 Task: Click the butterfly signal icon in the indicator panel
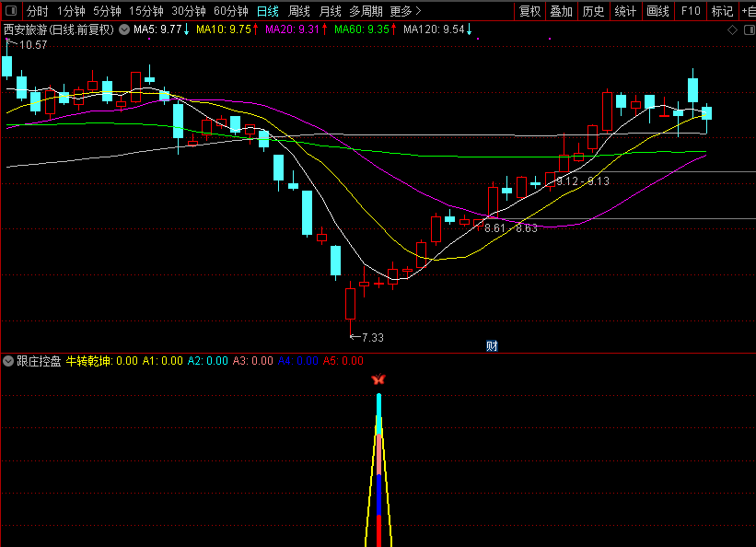coord(378,379)
